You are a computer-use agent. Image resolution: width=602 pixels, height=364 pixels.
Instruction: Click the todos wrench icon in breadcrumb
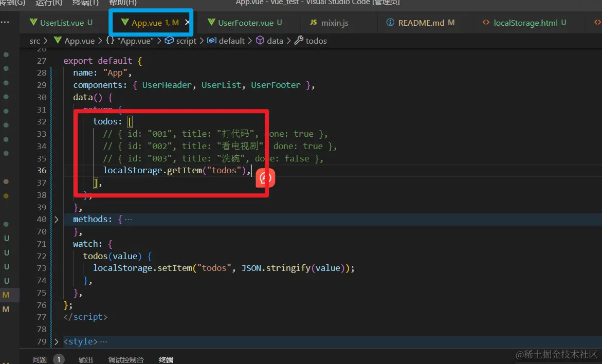[x=299, y=40]
